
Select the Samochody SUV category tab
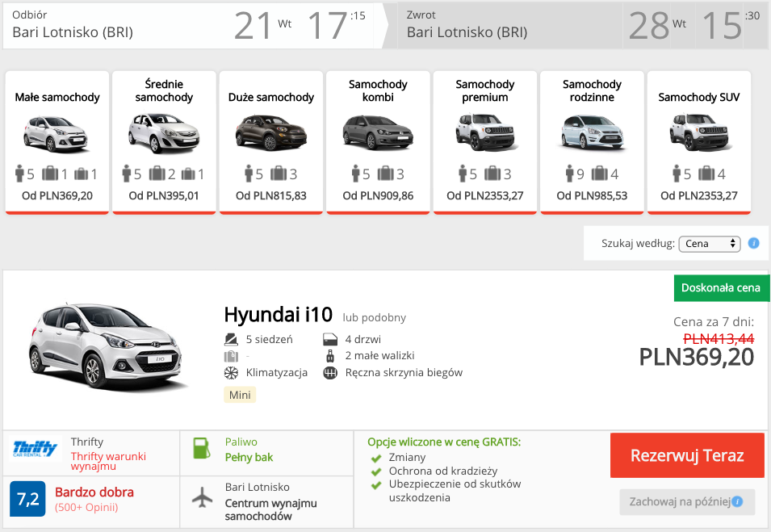(698, 142)
